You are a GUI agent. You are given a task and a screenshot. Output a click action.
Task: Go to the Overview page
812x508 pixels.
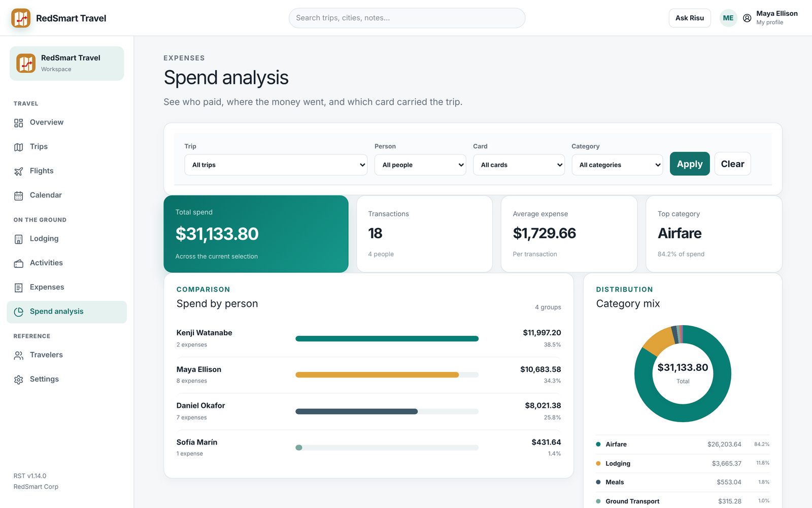click(66, 122)
